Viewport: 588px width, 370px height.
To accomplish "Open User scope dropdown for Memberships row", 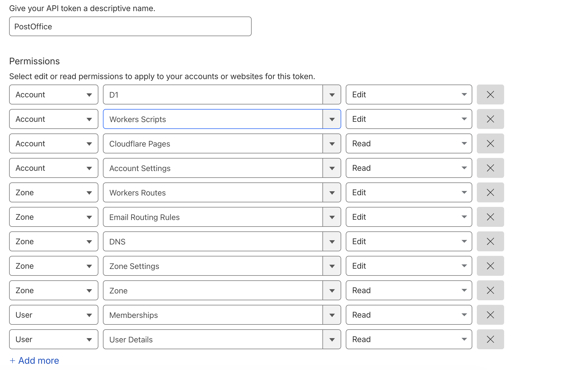I will click(53, 315).
